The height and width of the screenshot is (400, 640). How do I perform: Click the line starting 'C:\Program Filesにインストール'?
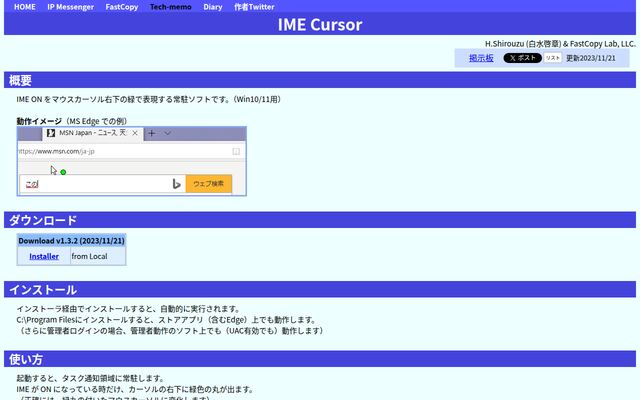(167, 320)
